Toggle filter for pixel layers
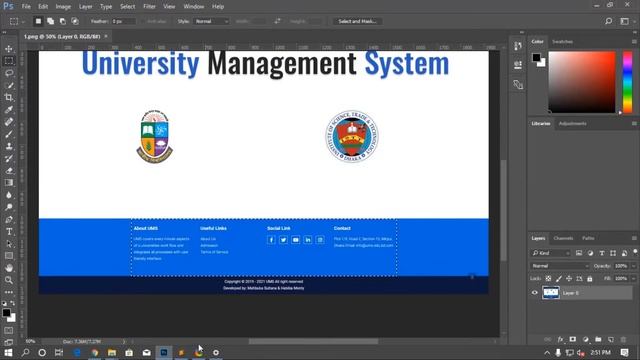 (x=579, y=253)
